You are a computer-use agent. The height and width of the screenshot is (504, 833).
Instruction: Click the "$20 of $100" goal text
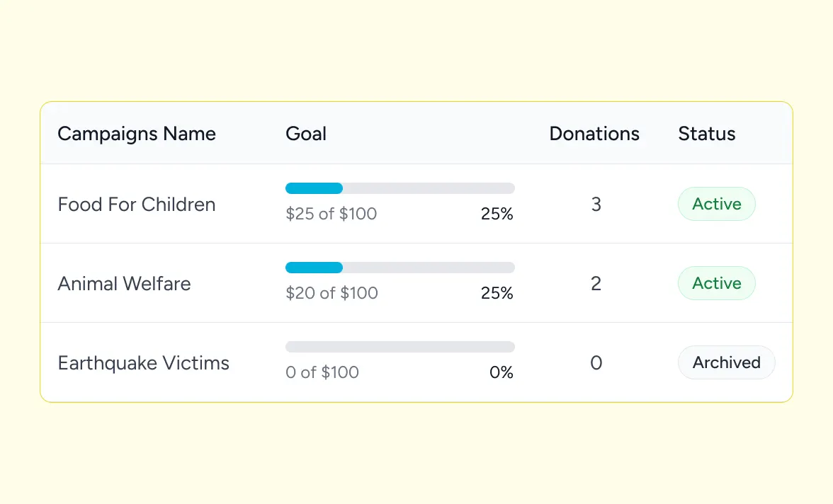(x=331, y=293)
